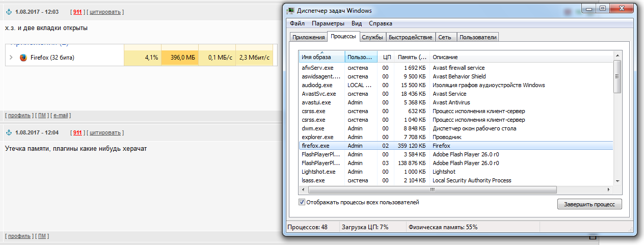
Task: Select the csrss.exe row using 1 040 КБ
Action: (x=456, y=120)
